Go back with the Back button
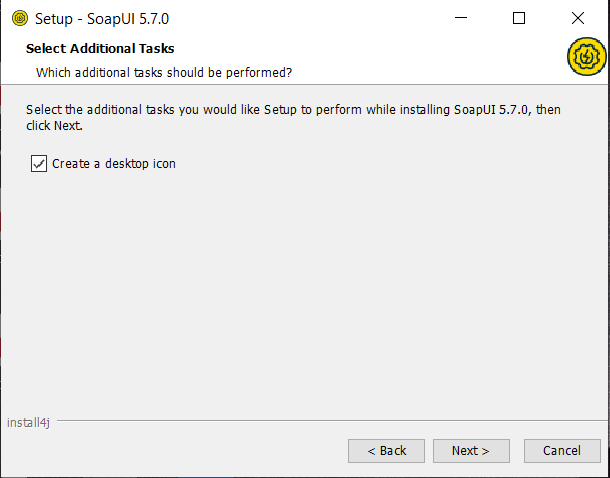 [x=386, y=451]
